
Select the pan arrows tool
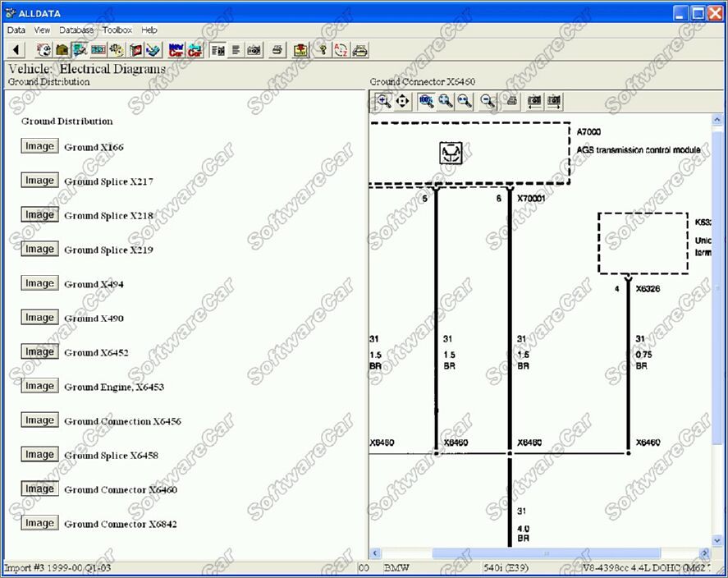pyautogui.click(x=403, y=101)
